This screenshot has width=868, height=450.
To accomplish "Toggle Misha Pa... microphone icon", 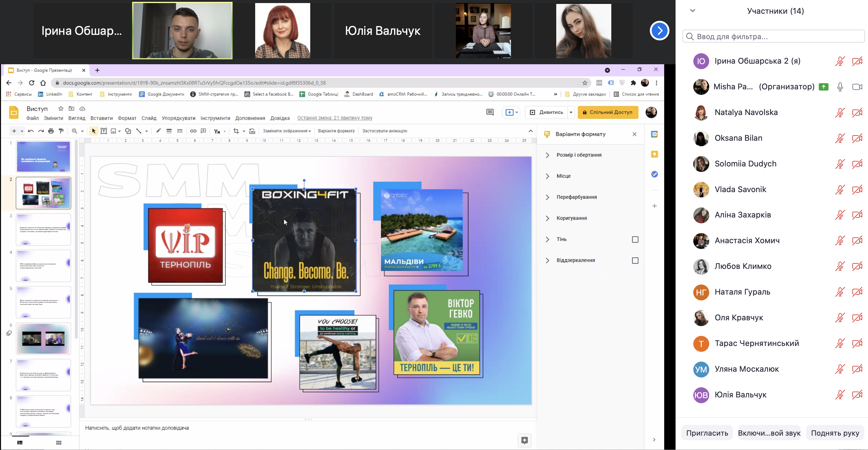I will tap(840, 87).
